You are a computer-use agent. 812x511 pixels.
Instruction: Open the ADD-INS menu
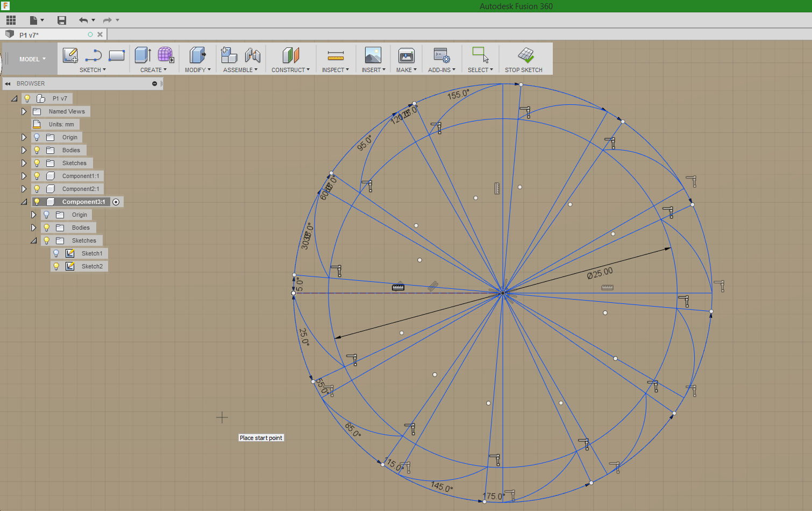(441, 70)
